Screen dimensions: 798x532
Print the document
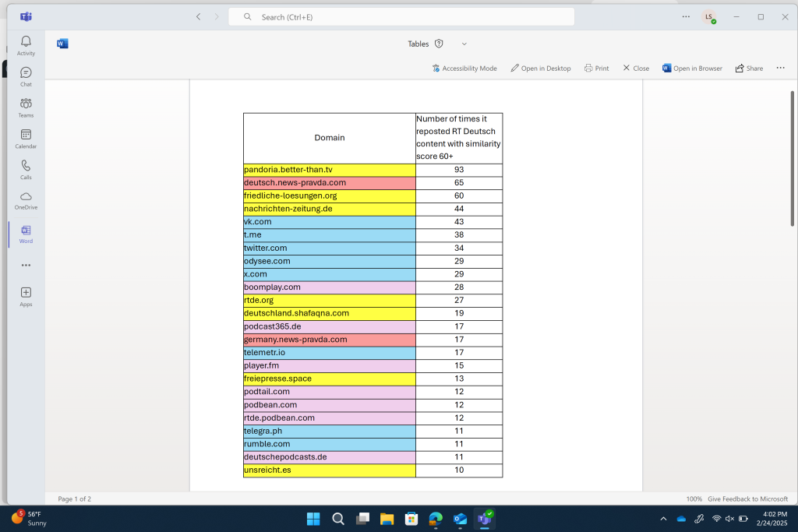click(596, 68)
